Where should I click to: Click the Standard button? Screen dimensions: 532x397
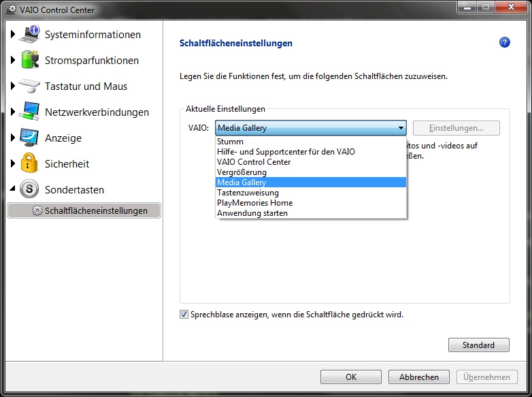point(478,345)
